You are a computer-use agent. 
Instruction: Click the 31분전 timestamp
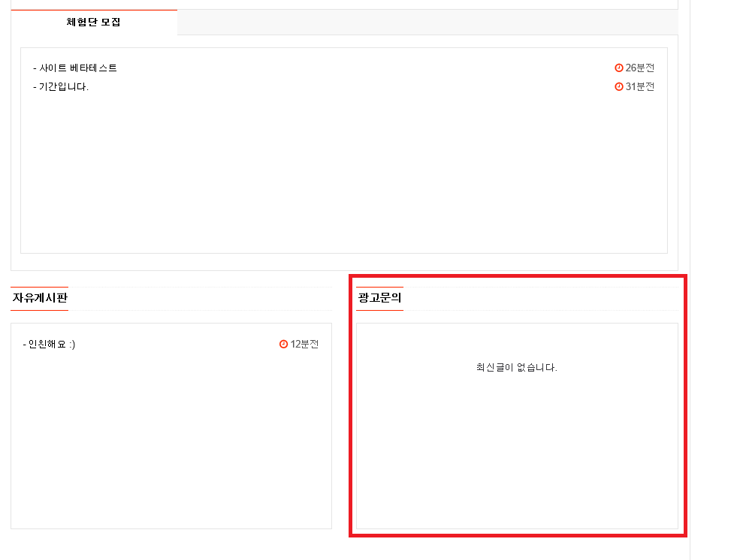[640, 86]
